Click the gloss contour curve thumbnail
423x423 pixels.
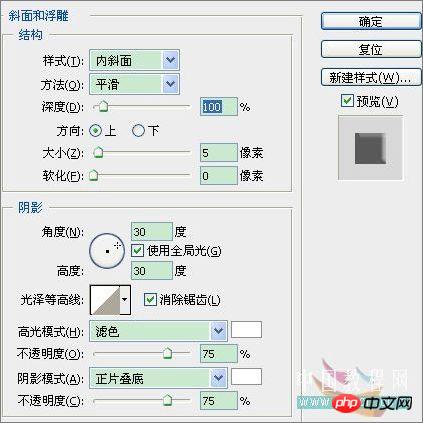105,300
